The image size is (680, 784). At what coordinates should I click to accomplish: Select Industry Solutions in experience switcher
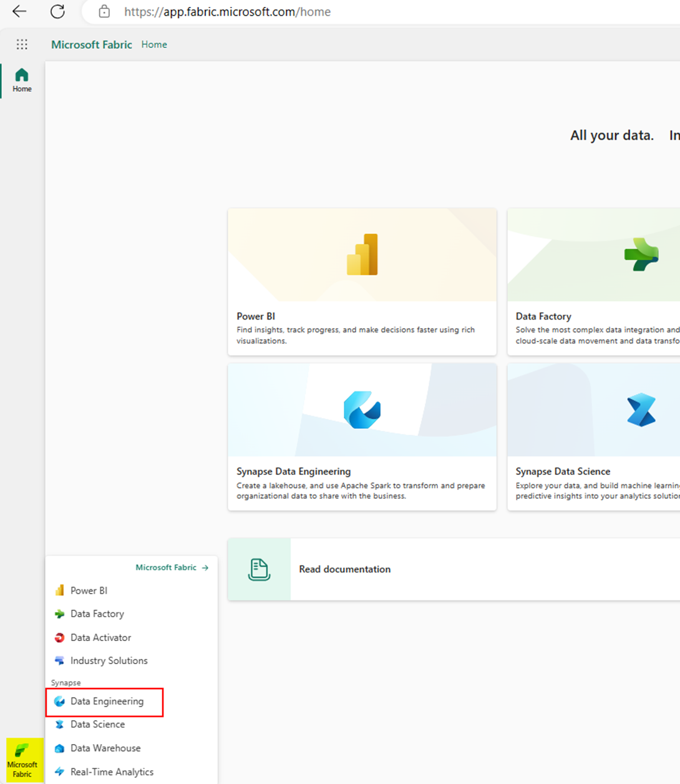coord(131,660)
